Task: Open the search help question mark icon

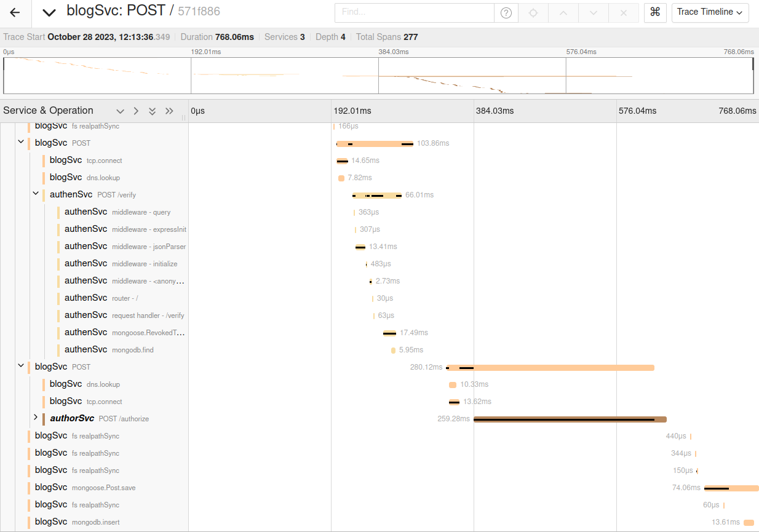Action: tap(506, 12)
